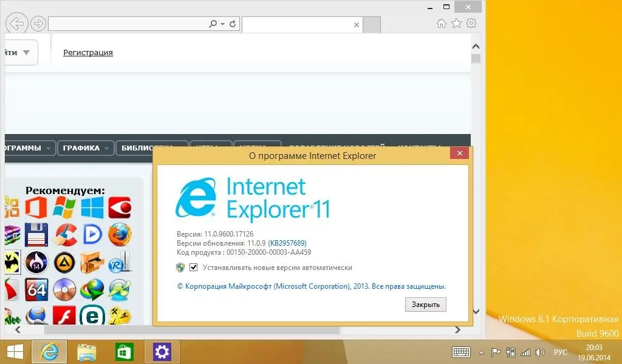Click the WinRAR books icon
The width and height of the screenshot is (622, 364).
tap(12, 235)
